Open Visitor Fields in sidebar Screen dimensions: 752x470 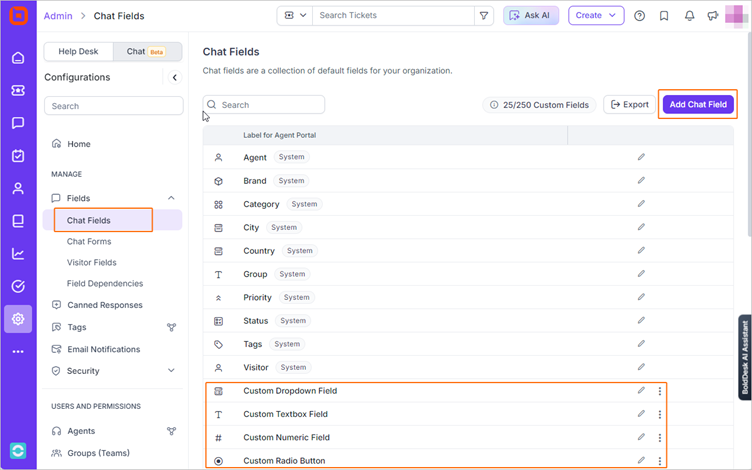coord(92,262)
